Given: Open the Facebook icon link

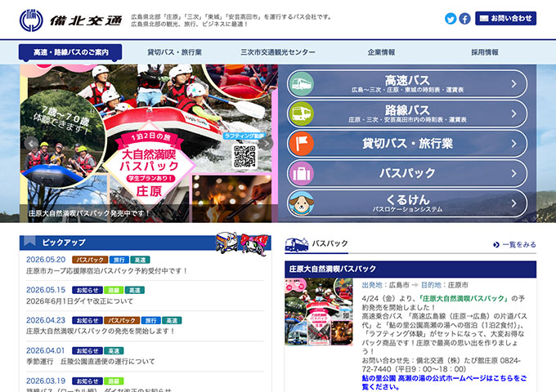Looking at the screenshot, I should tap(464, 19).
